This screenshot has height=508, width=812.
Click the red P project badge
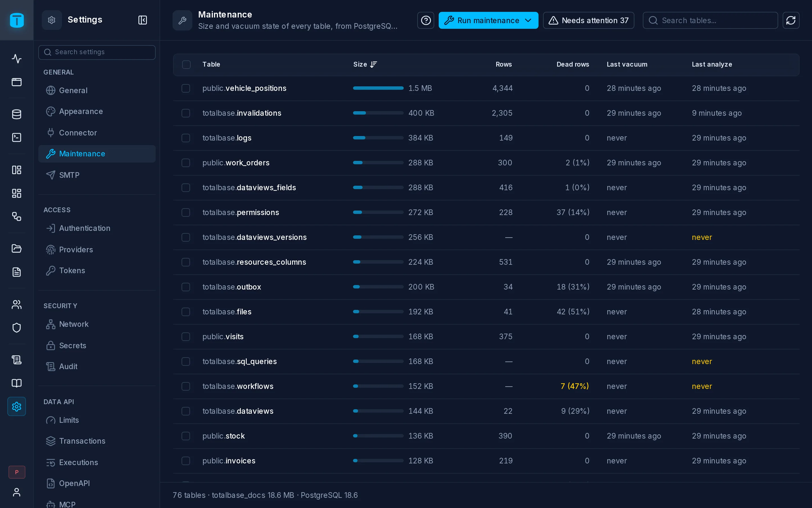[17, 472]
